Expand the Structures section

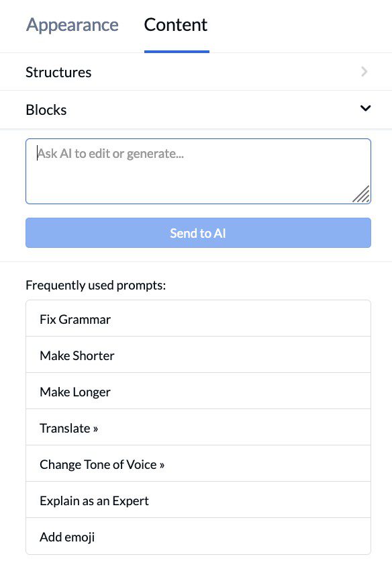195,72
